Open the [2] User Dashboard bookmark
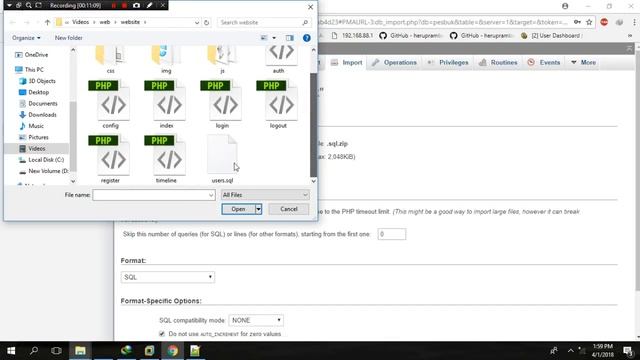The height and width of the screenshot is (360, 640). [551, 36]
